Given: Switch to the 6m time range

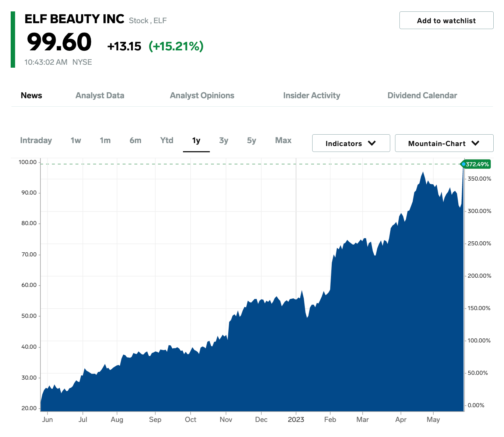Looking at the screenshot, I should (135, 141).
